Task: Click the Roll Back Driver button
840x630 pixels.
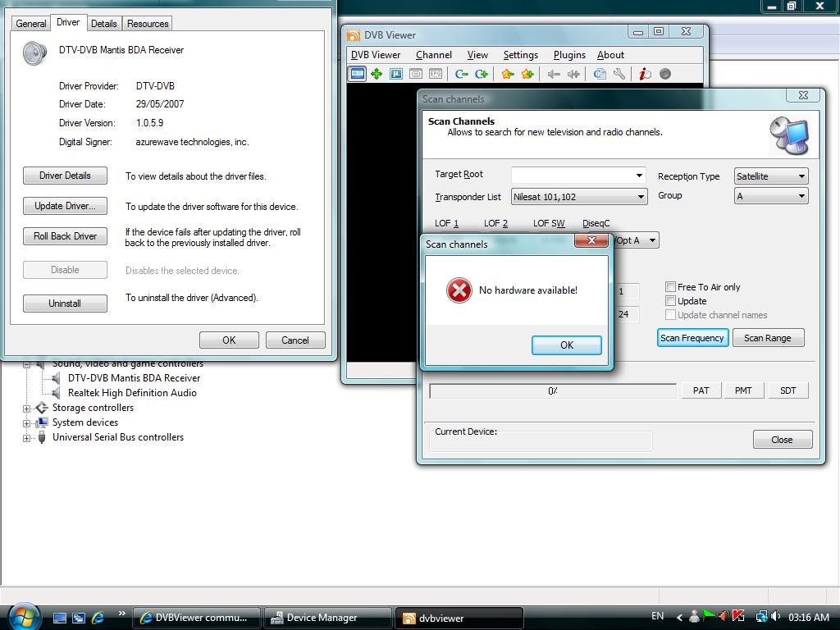Action: tap(65, 236)
